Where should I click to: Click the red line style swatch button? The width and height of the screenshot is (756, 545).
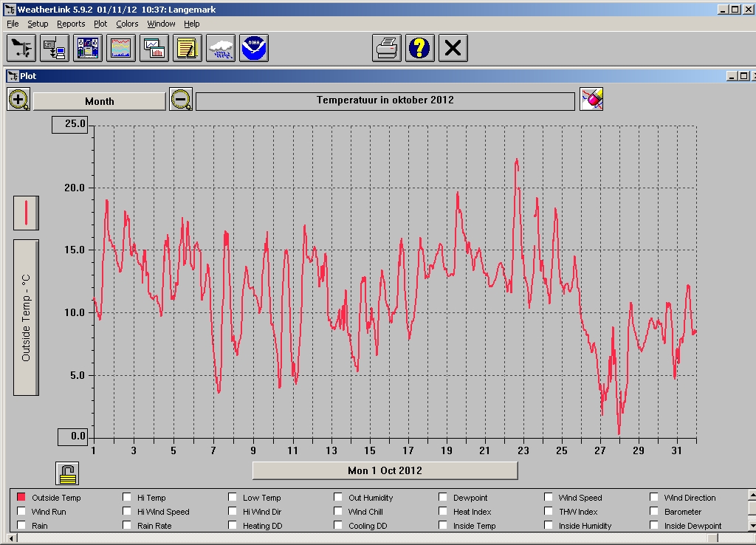[x=26, y=213]
